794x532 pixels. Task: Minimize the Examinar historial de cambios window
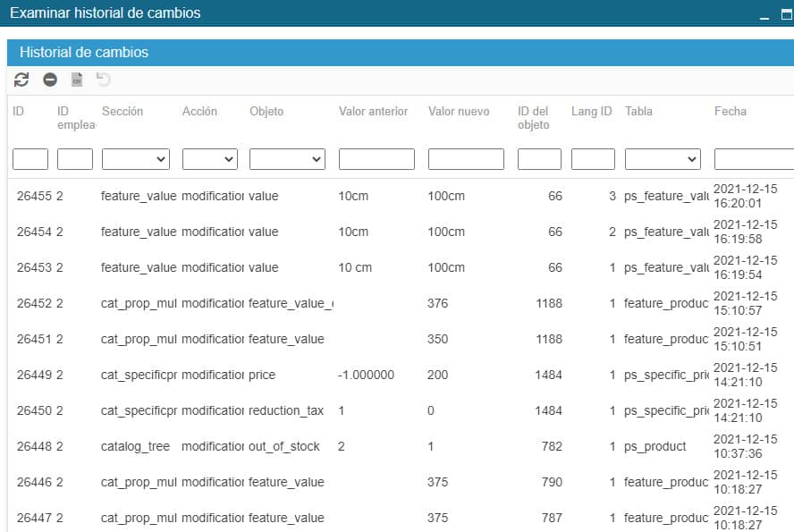764,15
